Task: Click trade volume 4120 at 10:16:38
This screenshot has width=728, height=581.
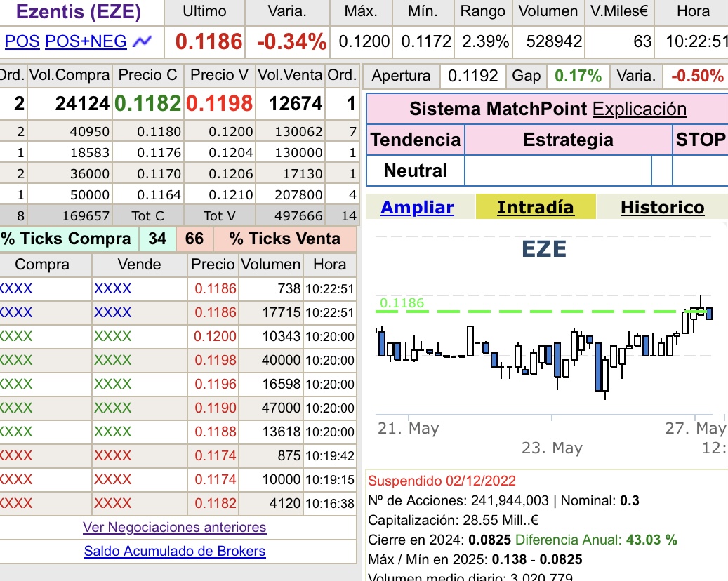Action: 284,503
